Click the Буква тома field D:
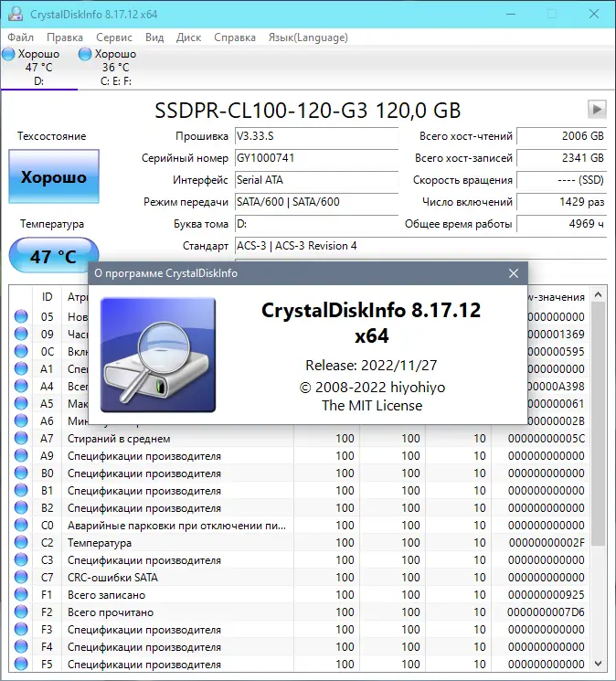This screenshot has width=616, height=681. click(316, 224)
